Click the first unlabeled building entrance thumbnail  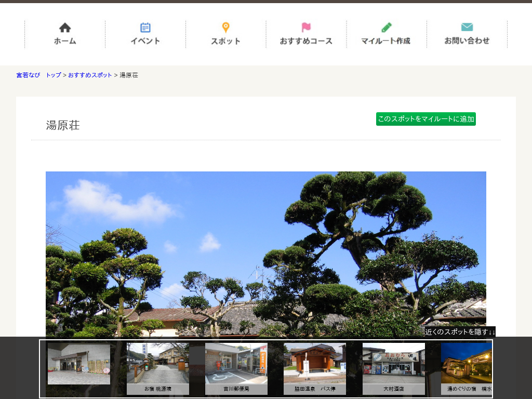pos(79,363)
